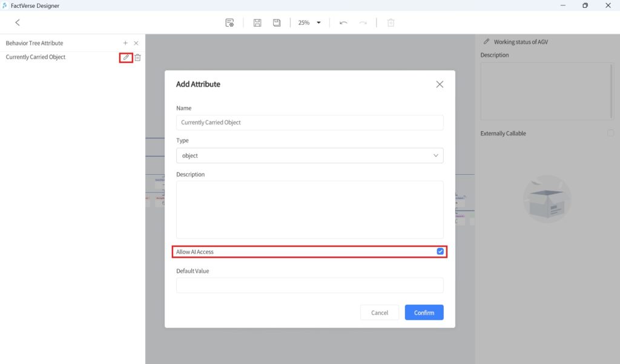Go back using the left arrow icon
The width and height of the screenshot is (620, 364).
18,22
